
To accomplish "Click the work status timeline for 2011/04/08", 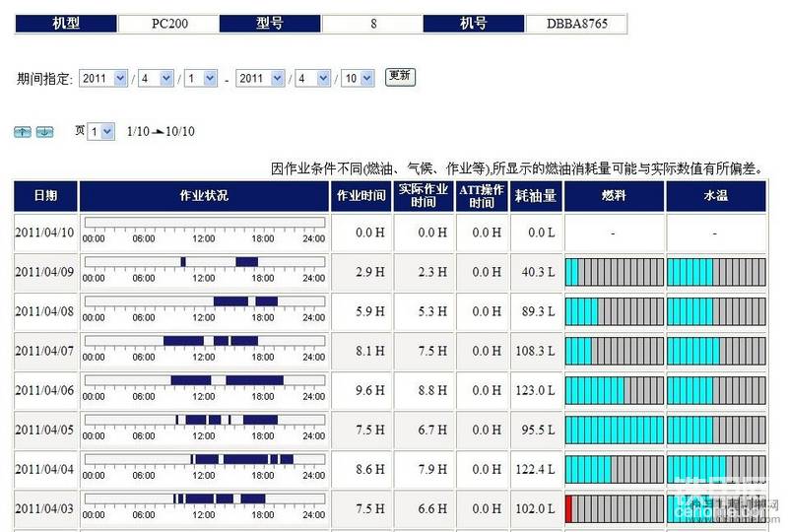I will pyautogui.click(x=205, y=301).
